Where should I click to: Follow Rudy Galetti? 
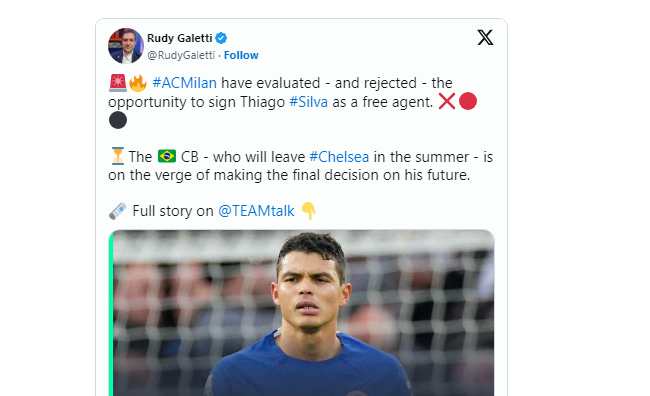pos(241,55)
